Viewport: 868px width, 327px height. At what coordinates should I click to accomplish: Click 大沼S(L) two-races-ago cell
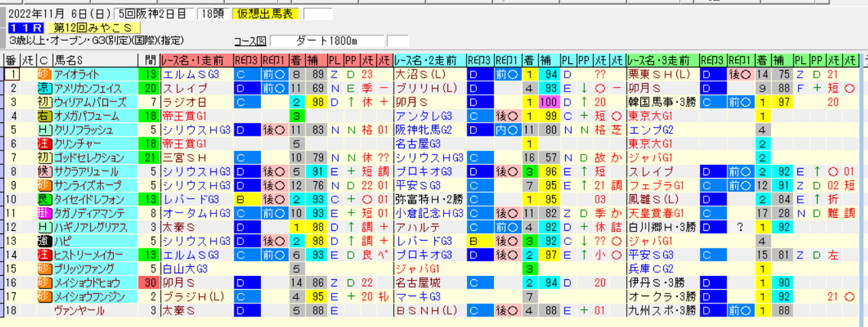pyautogui.click(x=429, y=74)
